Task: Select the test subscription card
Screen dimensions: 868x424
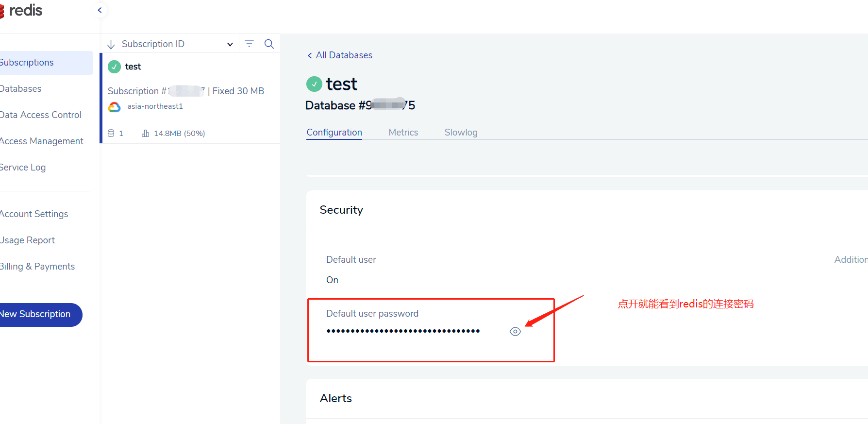Action: [x=190, y=98]
